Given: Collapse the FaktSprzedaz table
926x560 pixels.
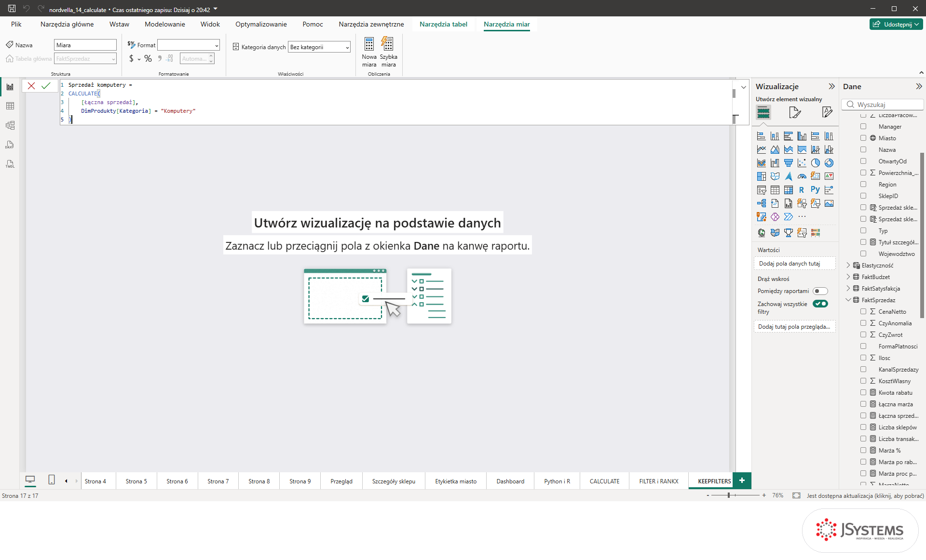Looking at the screenshot, I should 848,300.
